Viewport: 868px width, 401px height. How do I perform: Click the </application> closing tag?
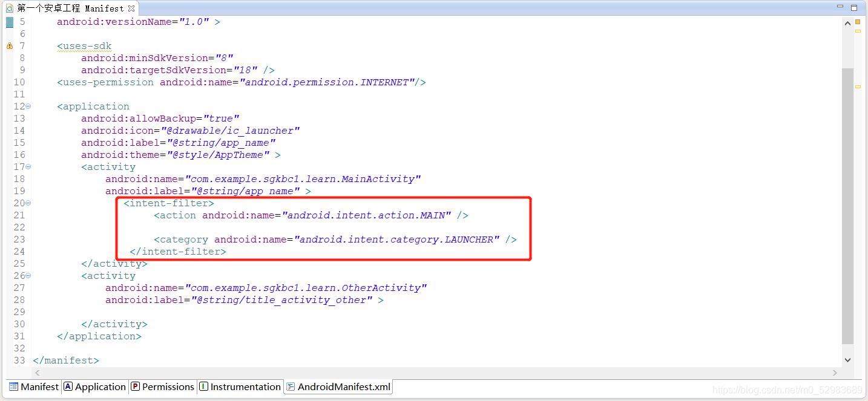99,336
